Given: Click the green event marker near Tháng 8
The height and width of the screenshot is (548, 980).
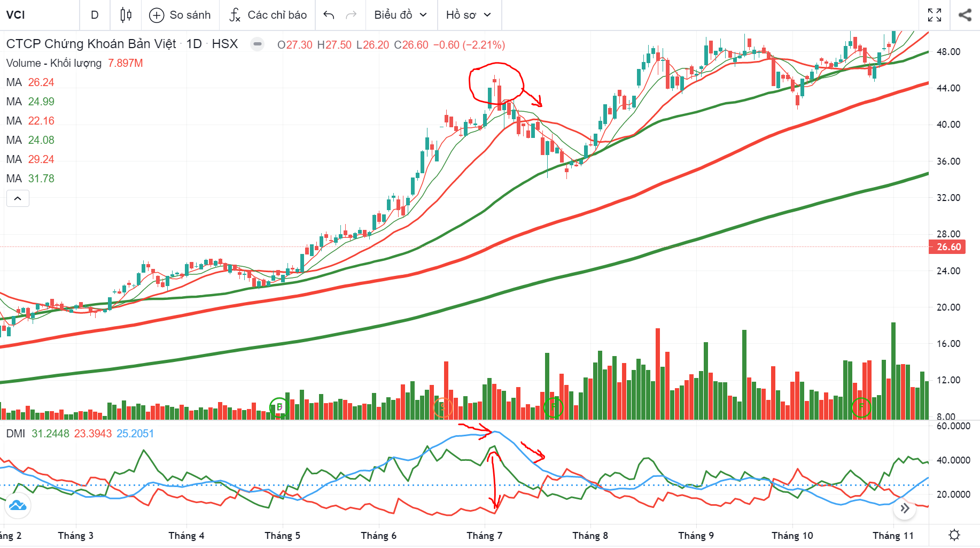Looking at the screenshot, I should (x=554, y=407).
